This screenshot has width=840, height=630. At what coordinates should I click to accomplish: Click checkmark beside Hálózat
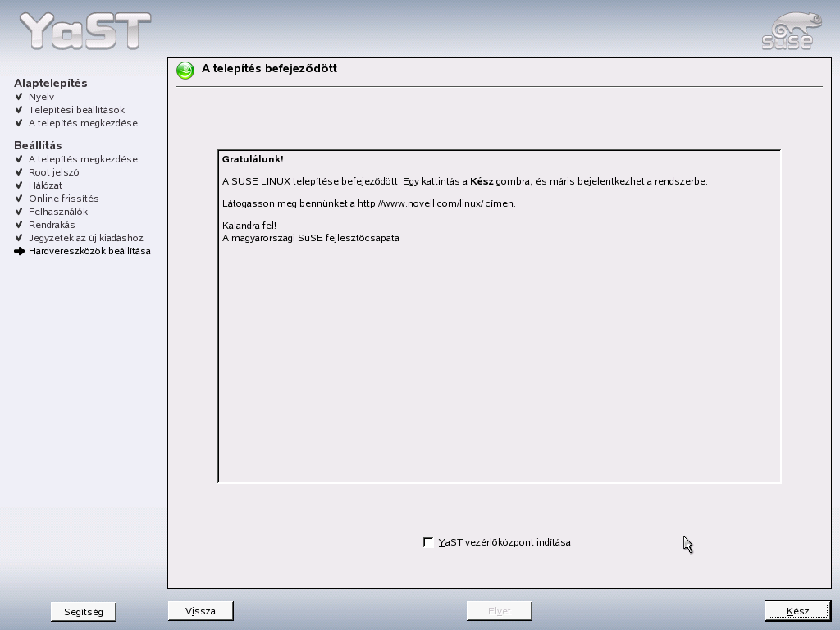(x=20, y=185)
